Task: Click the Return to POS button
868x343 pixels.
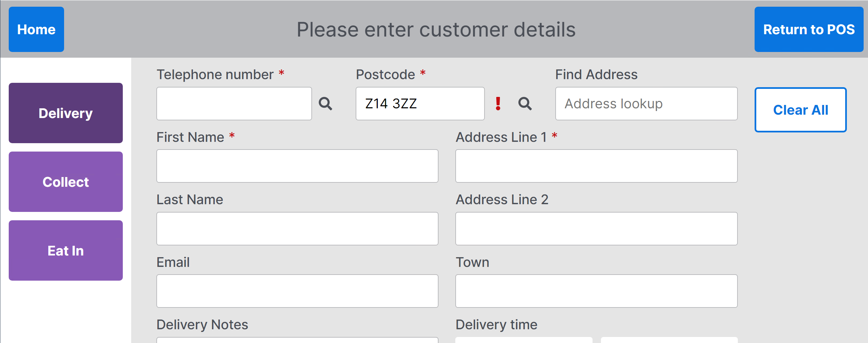Action: pyautogui.click(x=808, y=29)
